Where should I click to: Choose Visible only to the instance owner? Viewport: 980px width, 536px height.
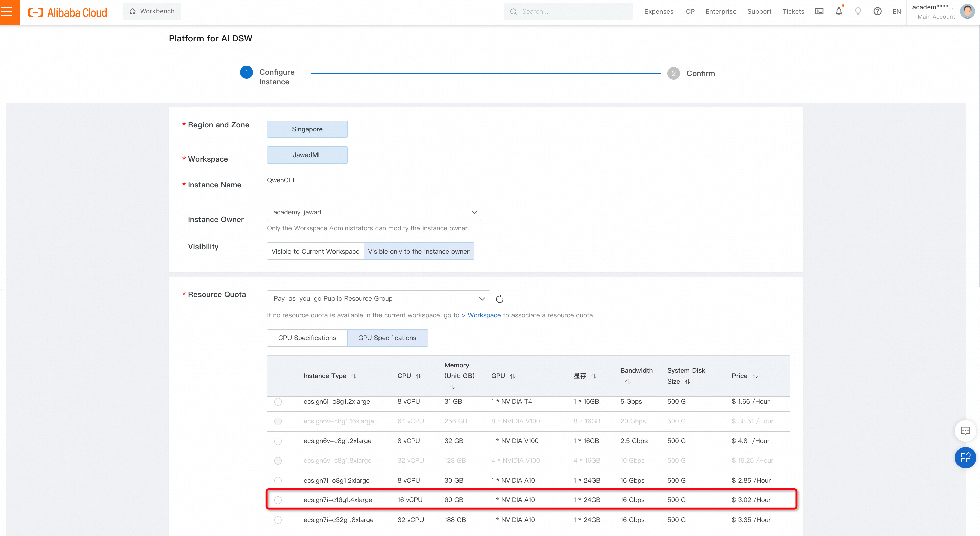coord(418,252)
